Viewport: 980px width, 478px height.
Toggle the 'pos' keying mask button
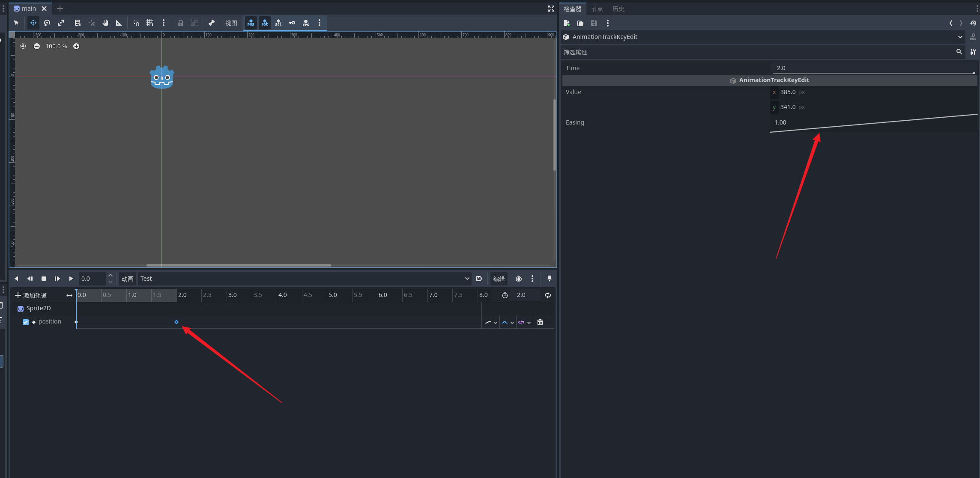[251, 23]
